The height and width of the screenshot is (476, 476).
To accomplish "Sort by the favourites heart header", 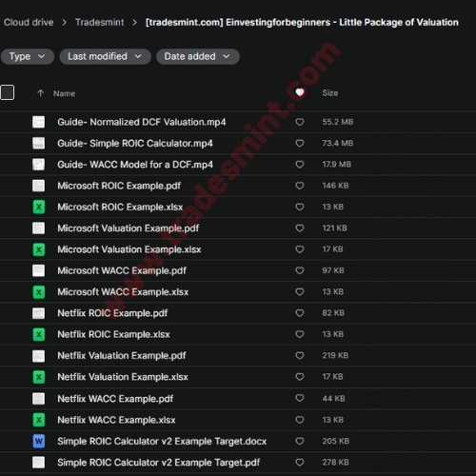I will pyautogui.click(x=300, y=92).
